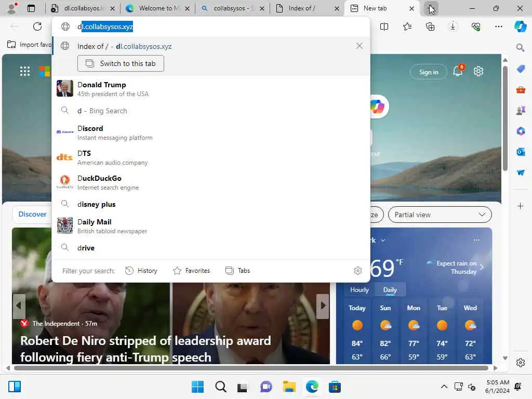Open the app launcher grid icon
Screen dimensions: 532x399
point(25,71)
